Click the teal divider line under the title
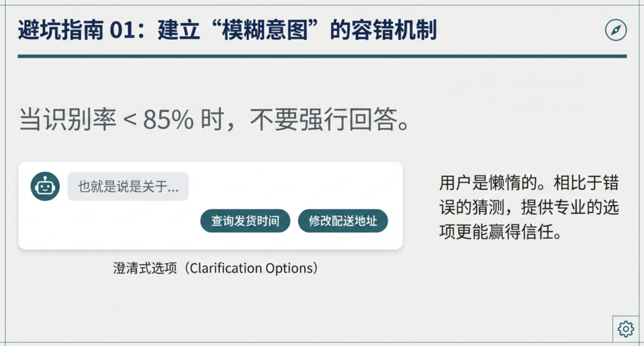644x346 pixels. point(322,56)
